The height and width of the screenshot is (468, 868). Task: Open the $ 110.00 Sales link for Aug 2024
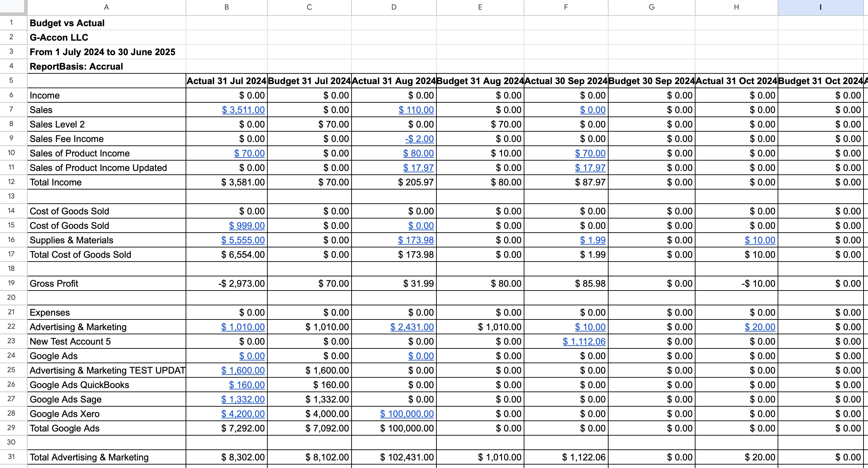click(416, 110)
